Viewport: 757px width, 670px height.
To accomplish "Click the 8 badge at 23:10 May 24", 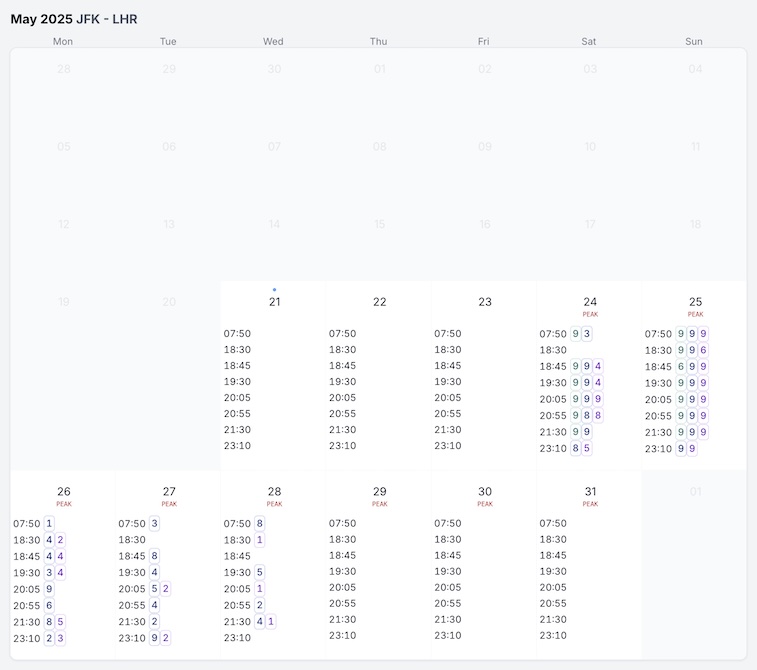I will [x=575, y=448].
